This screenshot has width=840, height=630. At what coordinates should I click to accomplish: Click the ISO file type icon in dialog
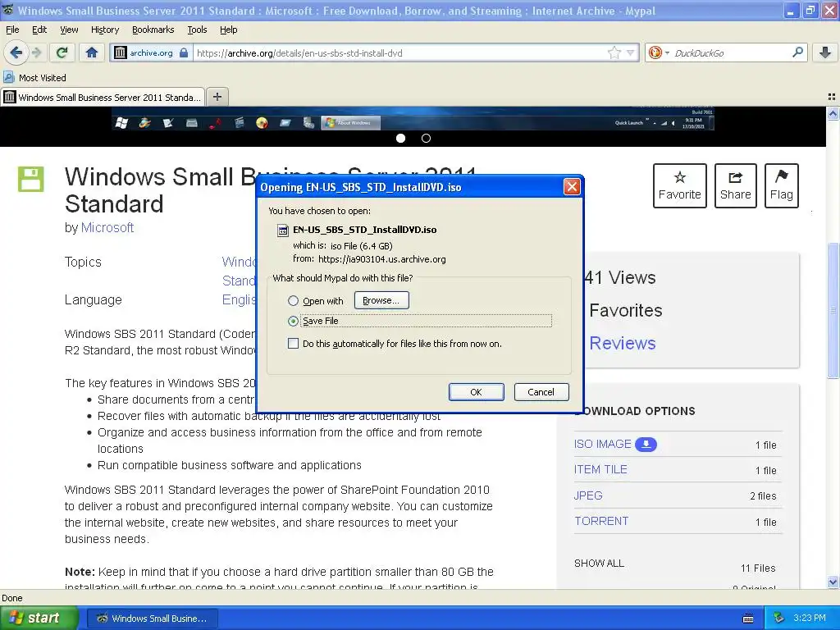[x=282, y=231]
